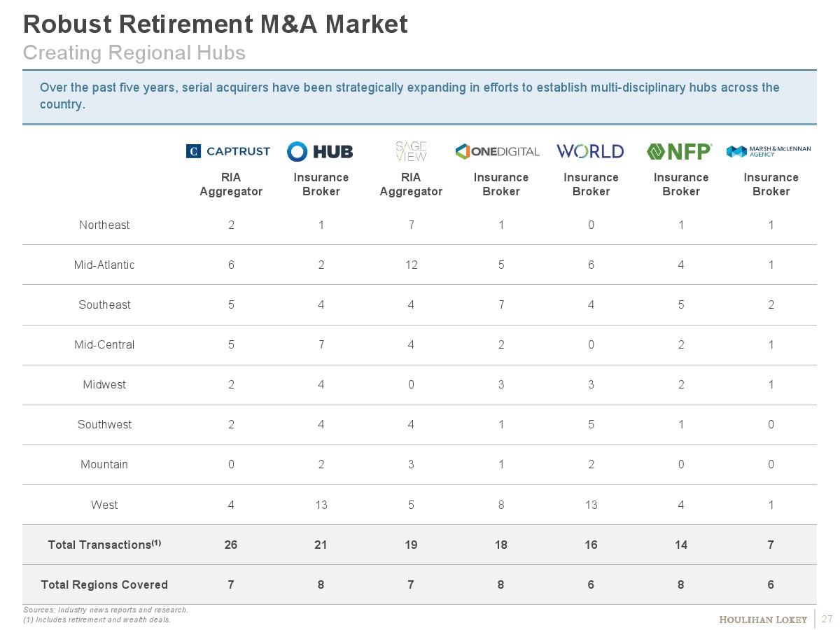Select the World logo
This screenshot has height=630, width=840.
pos(590,151)
